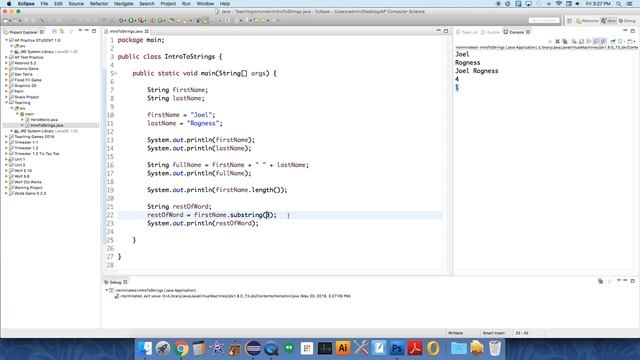
Task: Click the Wi-Fi icon in menu bar
Action: pos(558,4)
